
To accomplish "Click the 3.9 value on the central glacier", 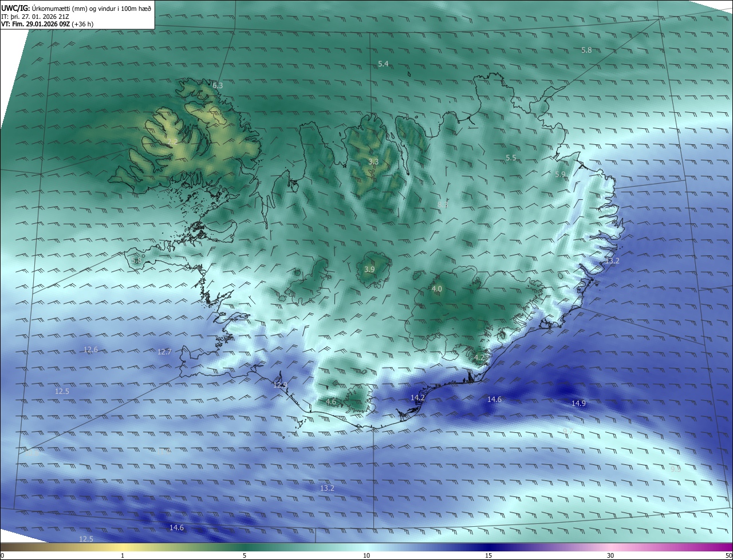I will (369, 269).
